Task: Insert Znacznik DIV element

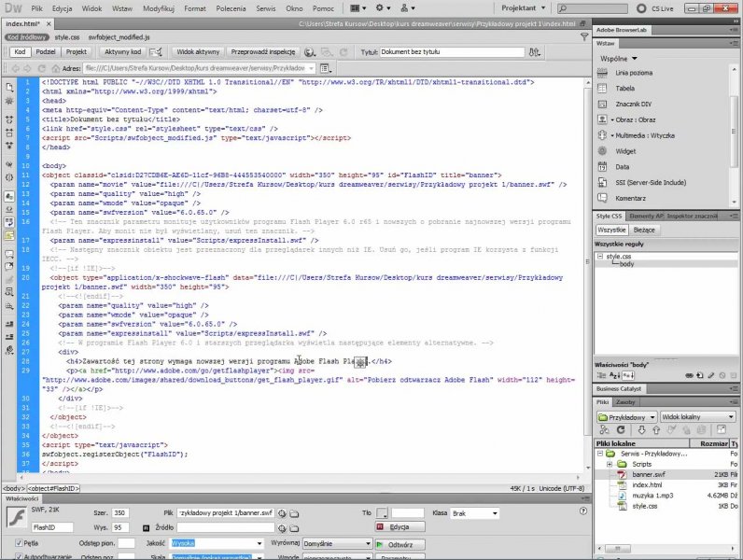Action: click(x=632, y=104)
